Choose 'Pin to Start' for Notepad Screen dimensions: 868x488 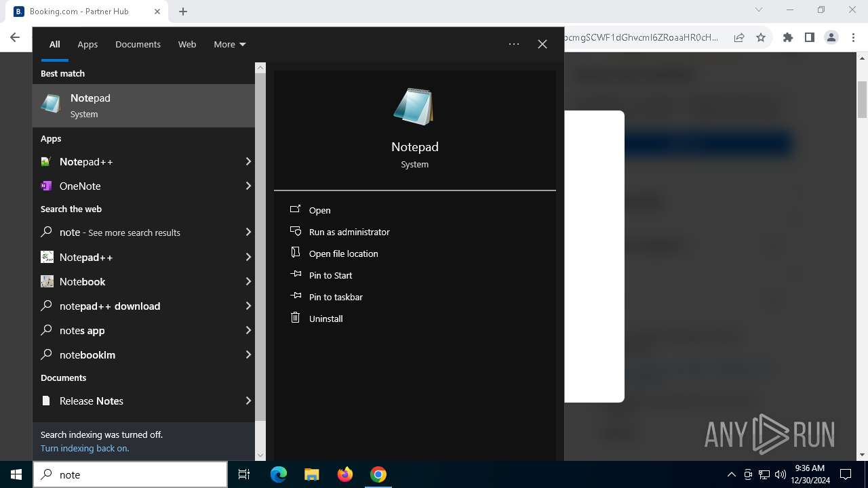pos(331,275)
